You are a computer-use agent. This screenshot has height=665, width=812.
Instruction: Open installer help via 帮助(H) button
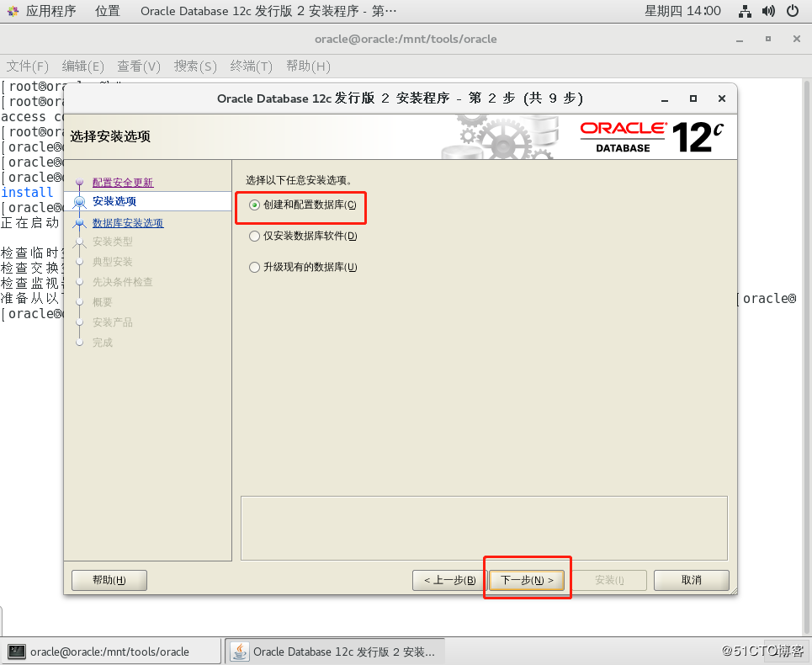coord(109,580)
